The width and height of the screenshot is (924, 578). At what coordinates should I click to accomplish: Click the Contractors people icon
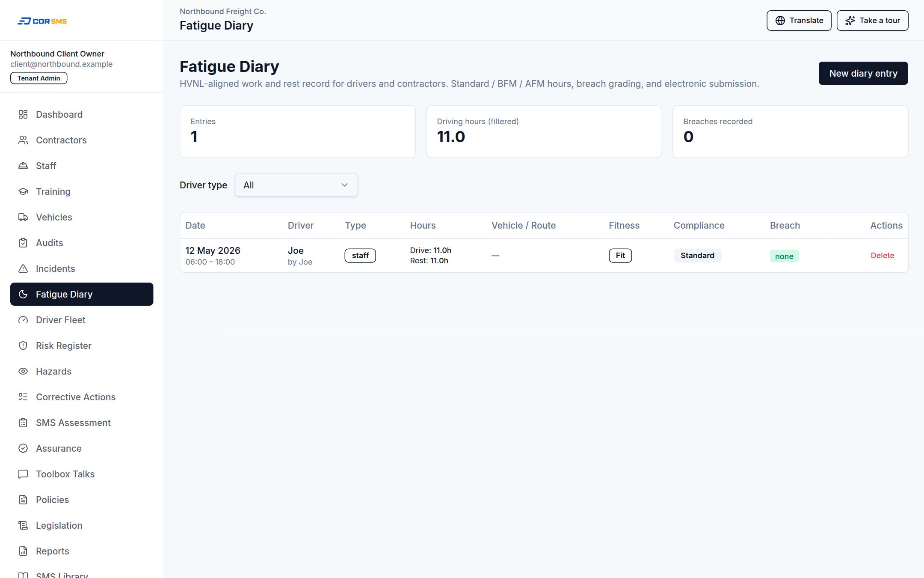[x=23, y=140]
